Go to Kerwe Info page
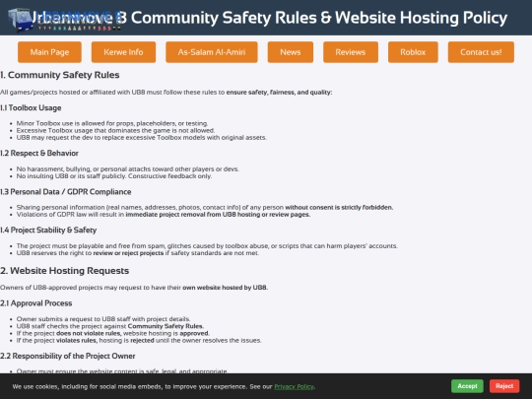The height and width of the screenshot is (399, 532). pos(123,52)
